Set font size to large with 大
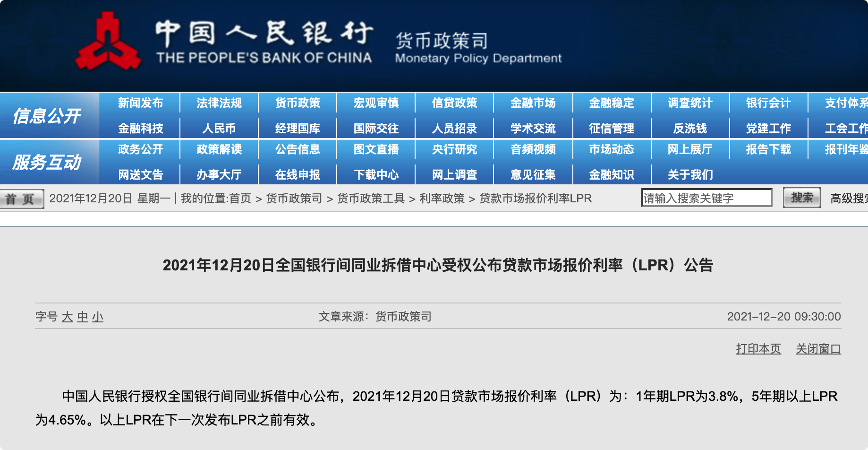868x450 pixels. pyautogui.click(x=67, y=317)
